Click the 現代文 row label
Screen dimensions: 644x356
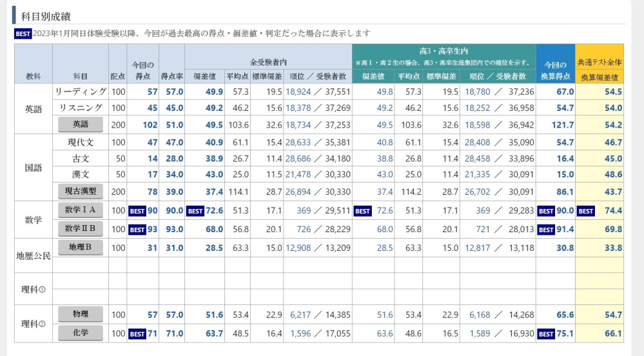pos(81,143)
